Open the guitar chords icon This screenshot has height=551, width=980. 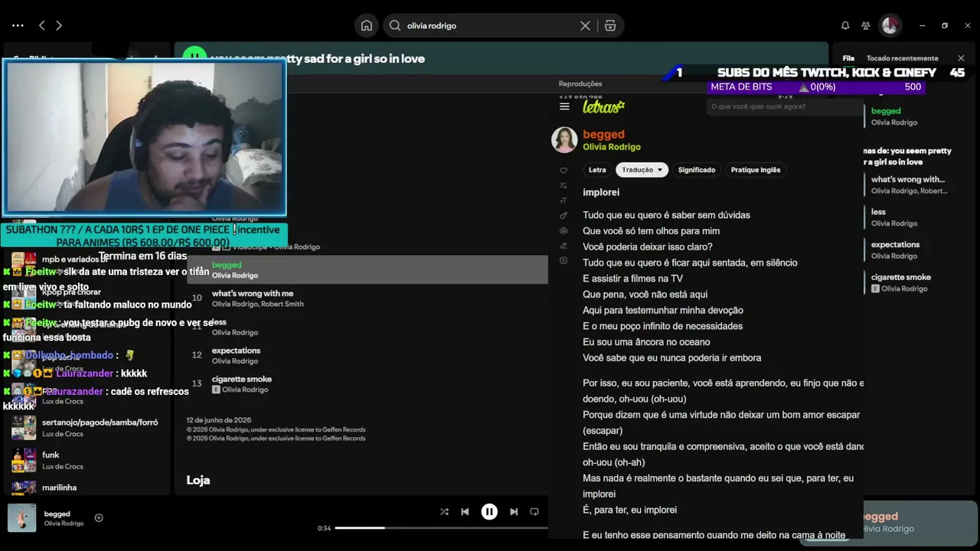pos(563,216)
